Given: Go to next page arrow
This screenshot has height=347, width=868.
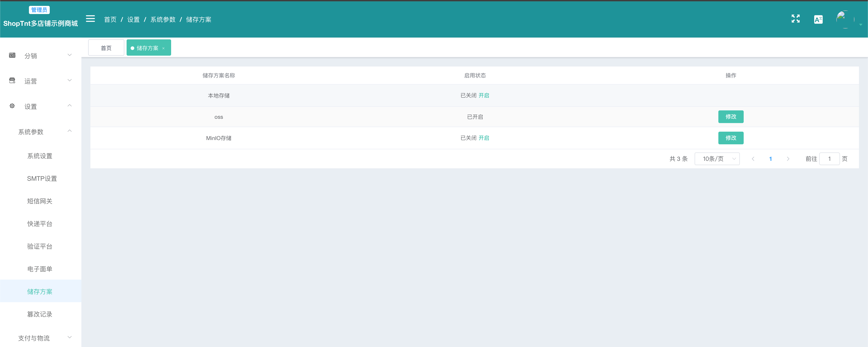Looking at the screenshot, I should pyautogui.click(x=788, y=159).
